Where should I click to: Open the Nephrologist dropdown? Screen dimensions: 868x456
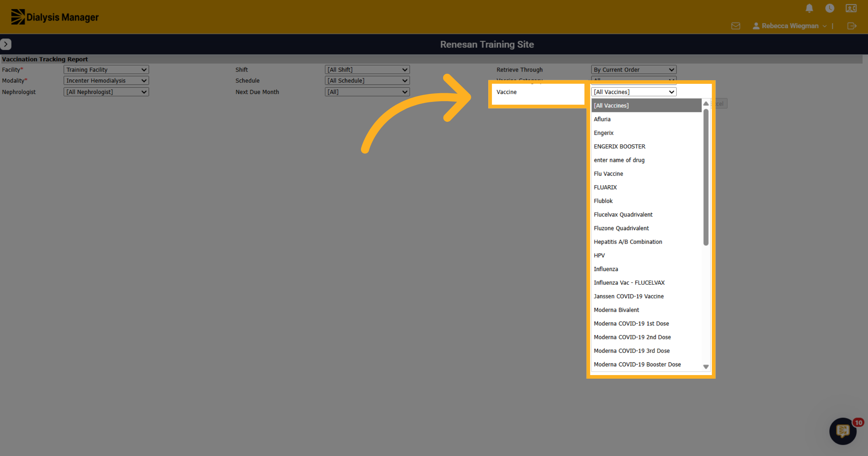[106, 92]
